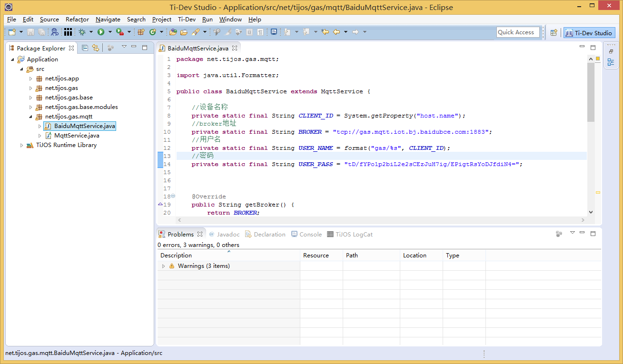Switch to the Javadoc tab

click(x=224, y=234)
